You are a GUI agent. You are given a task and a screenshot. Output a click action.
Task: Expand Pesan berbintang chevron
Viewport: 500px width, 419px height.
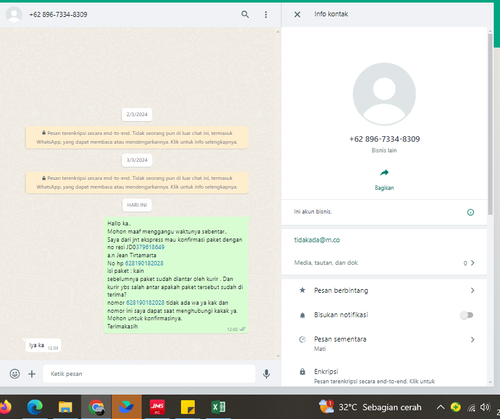[x=472, y=290]
